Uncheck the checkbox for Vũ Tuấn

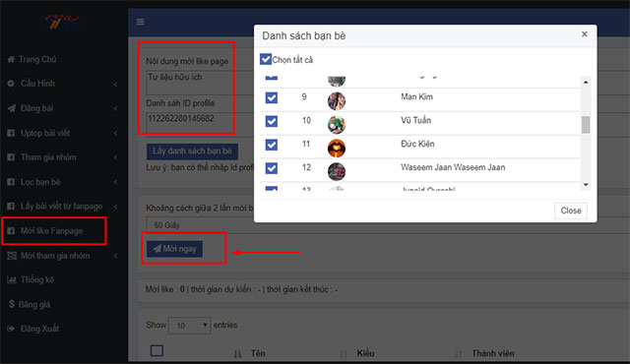[x=272, y=121]
